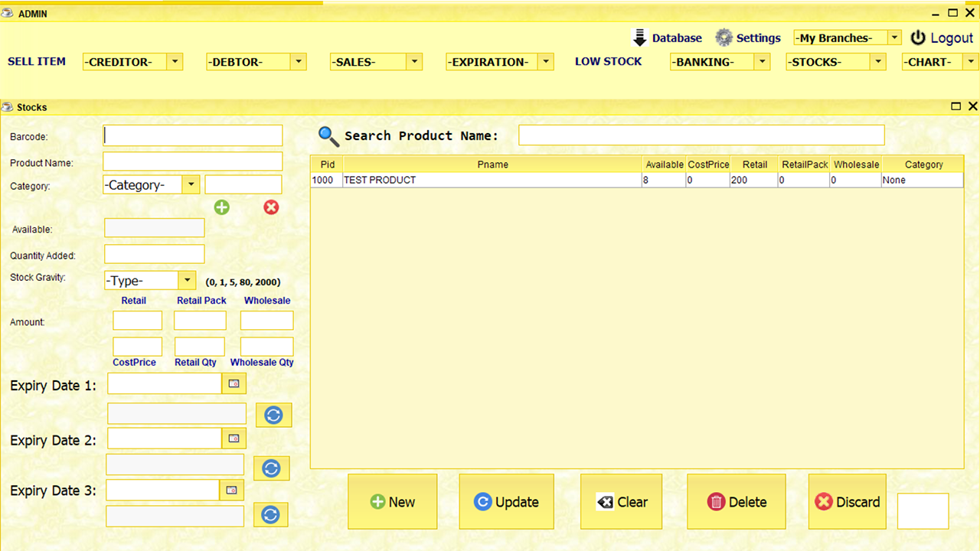Image resolution: width=980 pixels, height=551 pixels.
Task: Open the -My Branches- dropdown
Action: click(x=896, y=37)
